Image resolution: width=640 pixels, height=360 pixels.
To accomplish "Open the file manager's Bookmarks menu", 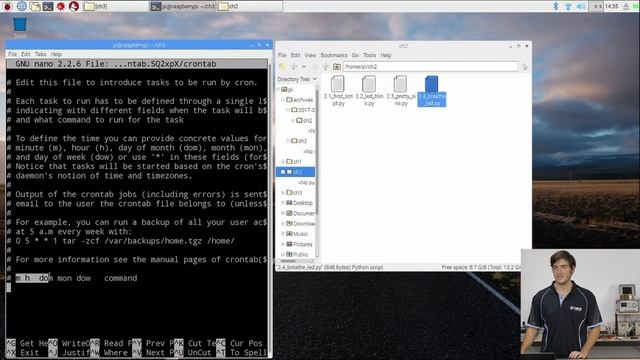I will pos(333,55).
